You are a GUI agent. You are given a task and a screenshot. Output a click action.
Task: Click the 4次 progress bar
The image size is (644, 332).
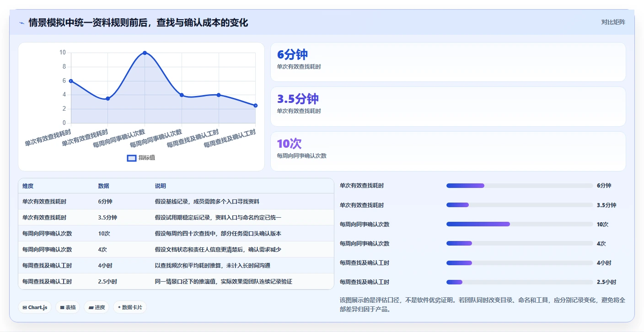coord(520,243)
